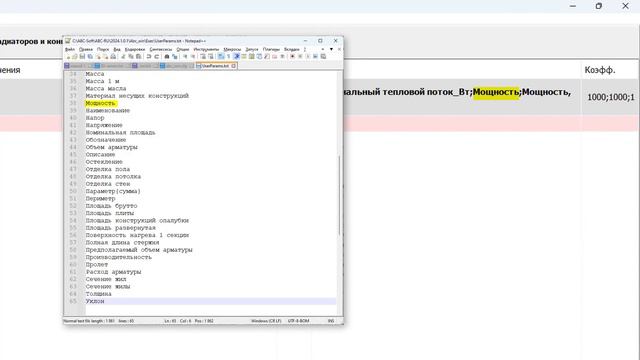Open Find with the binoculars icon
This screenshot has height=360, width=640.
(167, 56)
